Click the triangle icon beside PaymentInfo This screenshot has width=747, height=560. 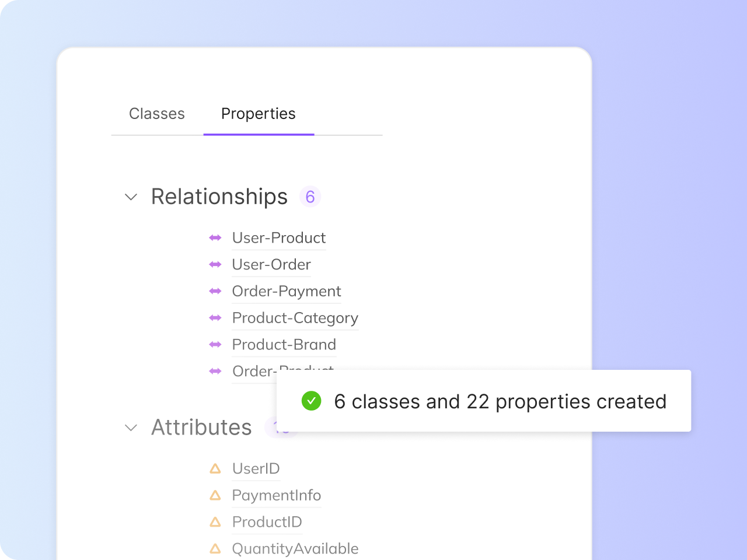pyautogui.click(x=215, y=495)
